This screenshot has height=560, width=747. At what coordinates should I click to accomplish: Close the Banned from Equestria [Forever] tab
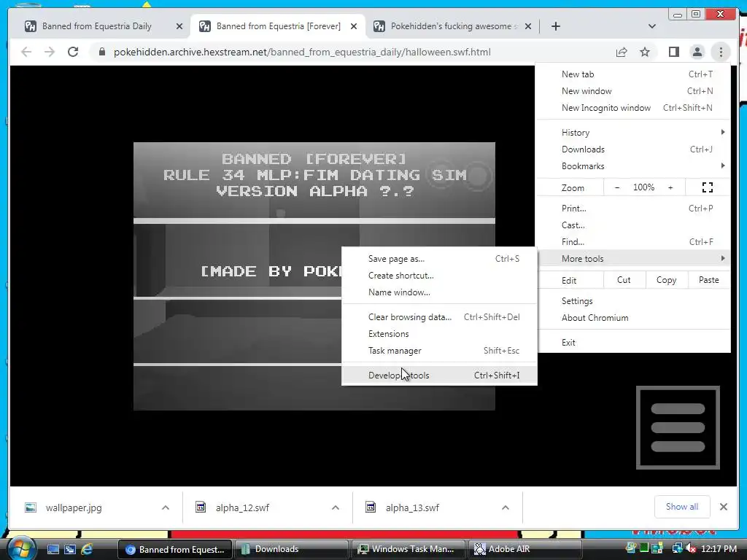(354, 26)
